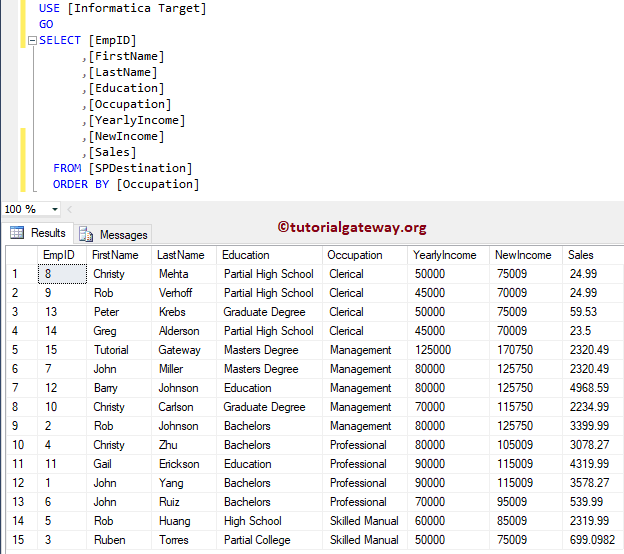624x554 pixels.
Task: Select the YearlyIncome column header
Action: (448, 255)
